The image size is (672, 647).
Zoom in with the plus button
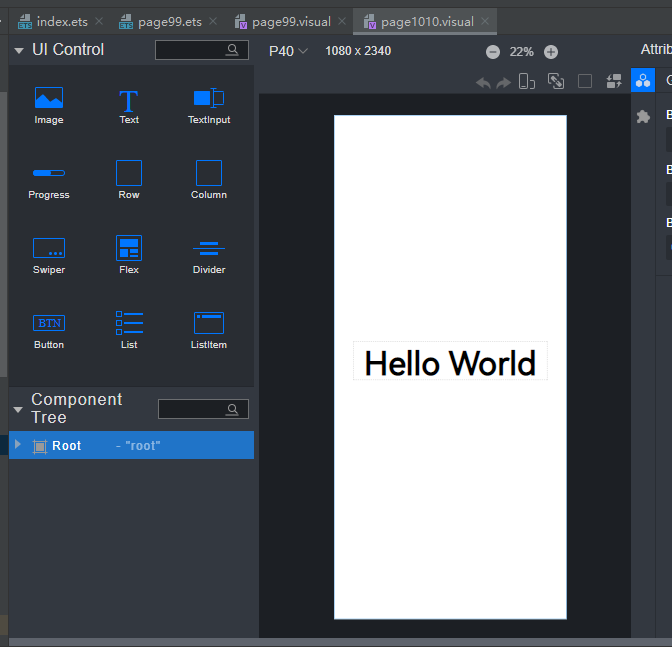(x=551, y=52)
